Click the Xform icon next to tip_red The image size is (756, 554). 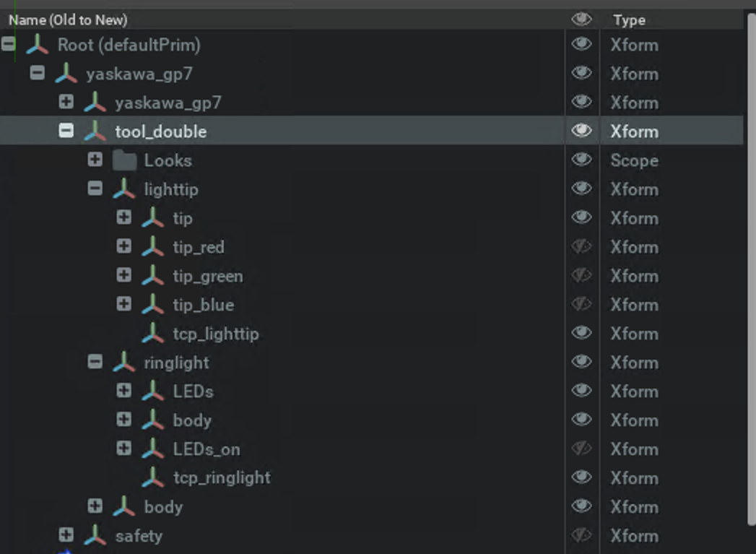153,247
